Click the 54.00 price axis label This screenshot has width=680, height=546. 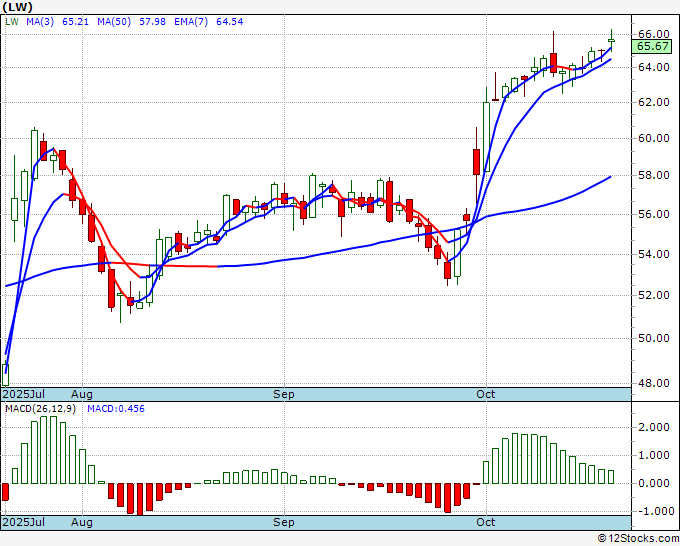point(654,254)
